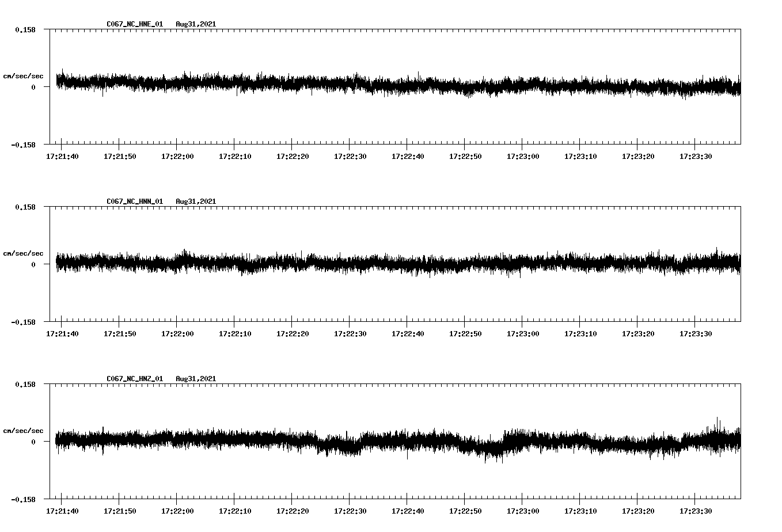
Task: Click the -0.158 lower limit on HNZ plot
Action: click(23, 499)
